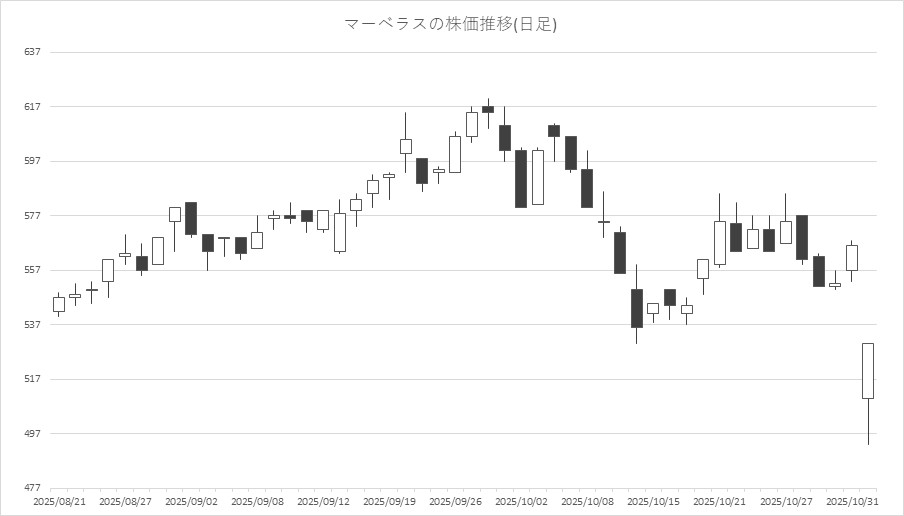Select the 2025/10/15 date axis label
Viewport: 904px width, 516px height.
click(653, 500)
